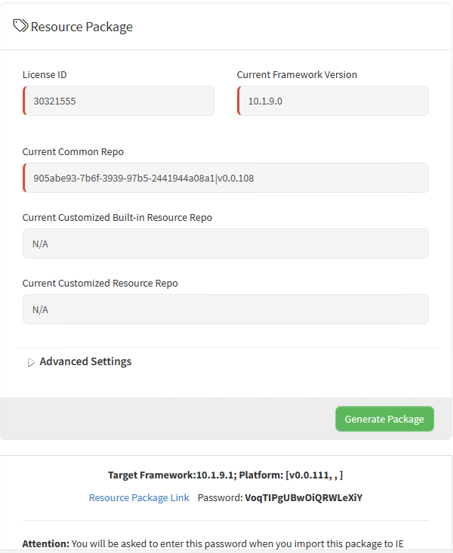
Task: Click the License ID label
Action: pyautogui.click(x=44, y=75)
